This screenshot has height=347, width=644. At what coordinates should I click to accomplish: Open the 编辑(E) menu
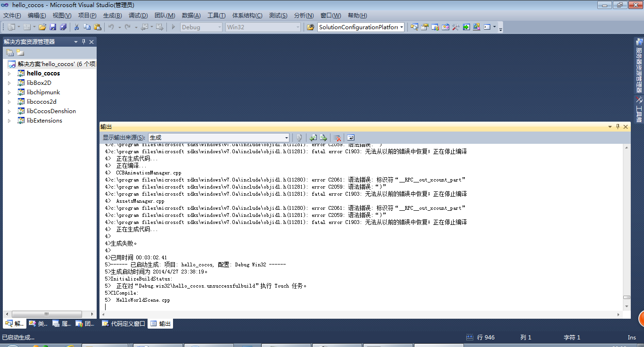click(37, 16)
